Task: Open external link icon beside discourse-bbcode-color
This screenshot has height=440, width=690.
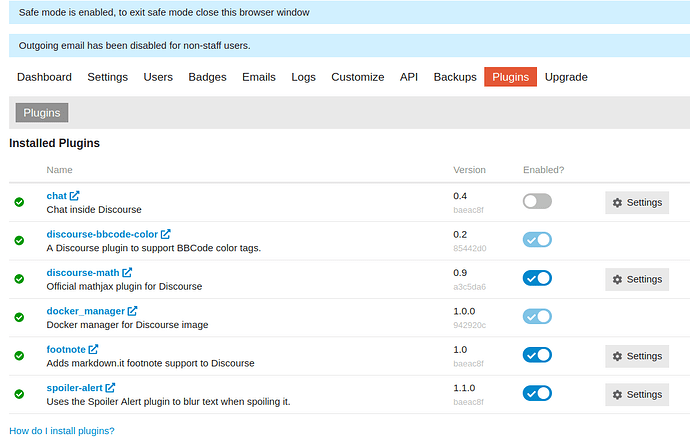Action: [x=165, y=234]
